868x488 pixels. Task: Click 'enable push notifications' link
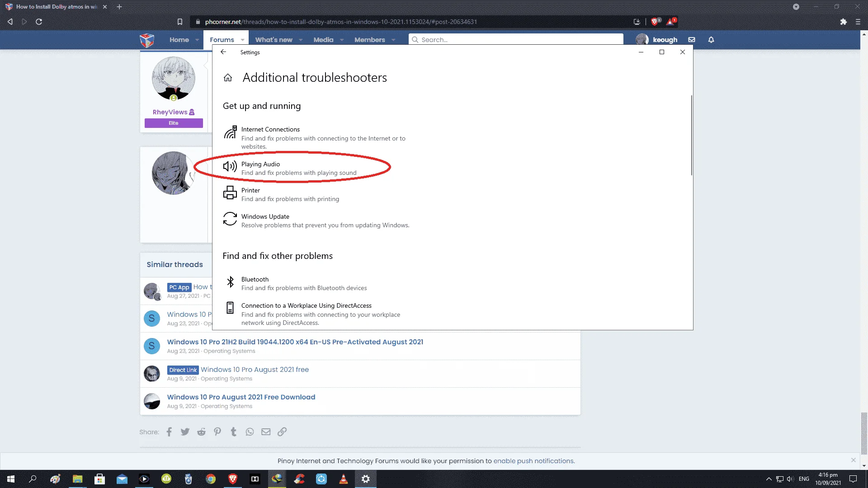(x=533, y=461)
